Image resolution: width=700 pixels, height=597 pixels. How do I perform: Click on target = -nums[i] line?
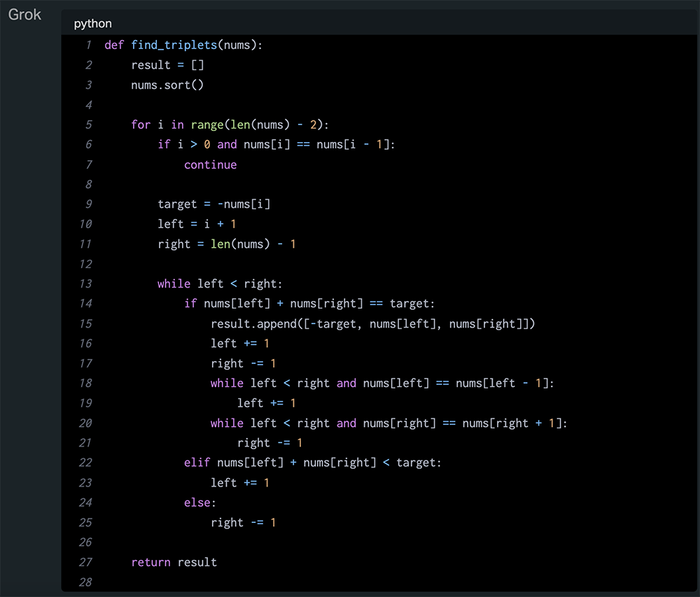[213, 204]
